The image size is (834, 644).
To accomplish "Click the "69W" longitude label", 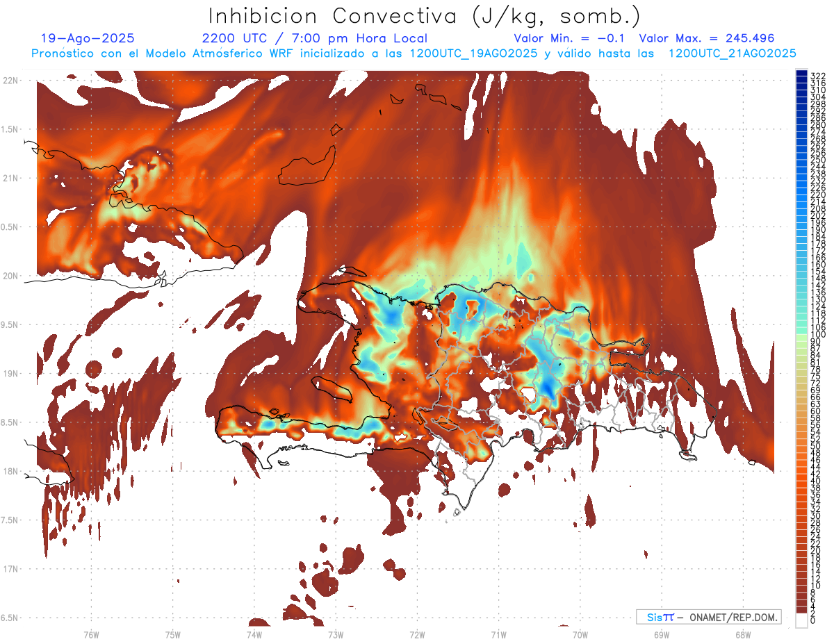I will (x=662, y=634).
